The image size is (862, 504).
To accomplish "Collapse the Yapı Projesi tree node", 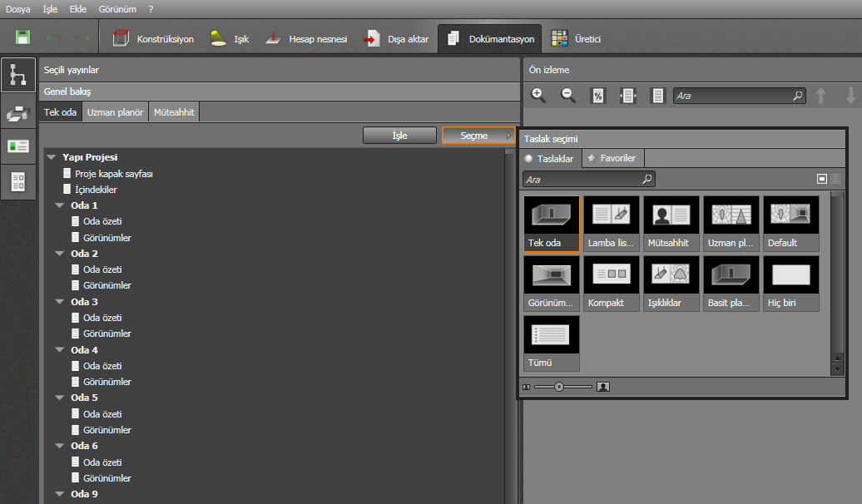I will (x=52, y=157).
